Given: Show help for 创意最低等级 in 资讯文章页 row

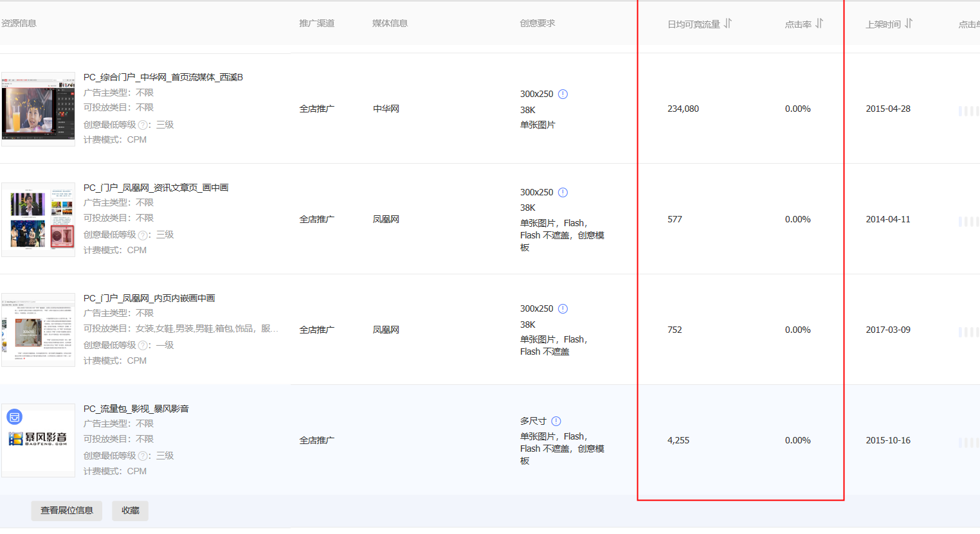Looking at the screenshot, I should tap(143, 235).
